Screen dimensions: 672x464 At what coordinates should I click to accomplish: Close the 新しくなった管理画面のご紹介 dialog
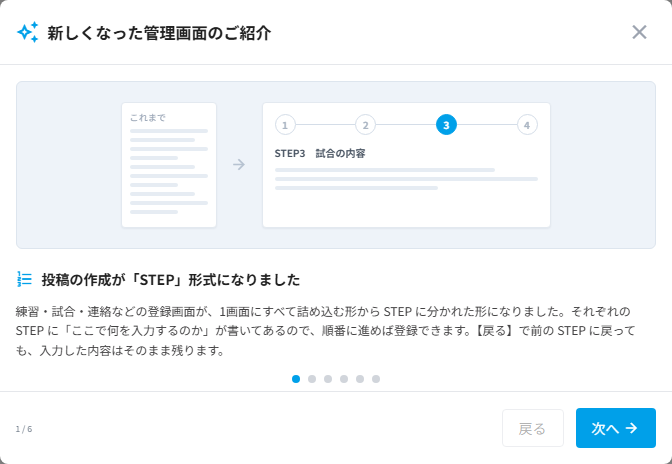[639, 32]
